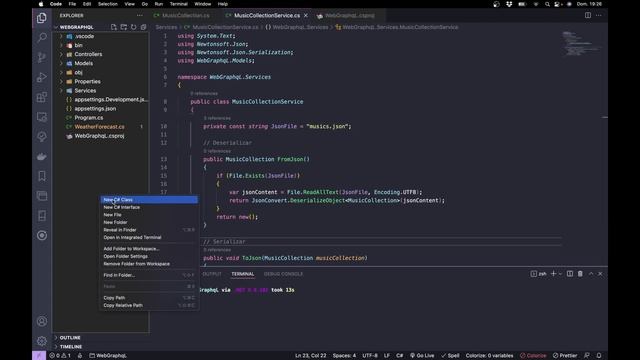Viewport: 640px width, 360px height.
Task: Open the Extensions view
Action: (42, 97)
